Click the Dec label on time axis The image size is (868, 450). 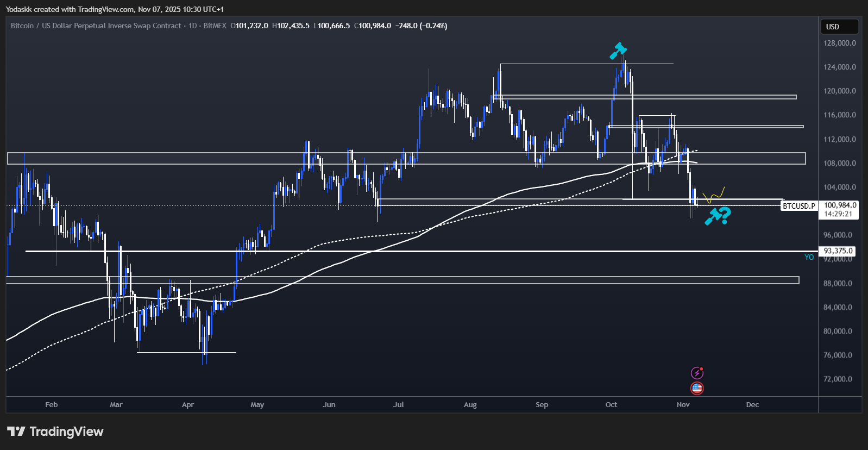[752, 405]
